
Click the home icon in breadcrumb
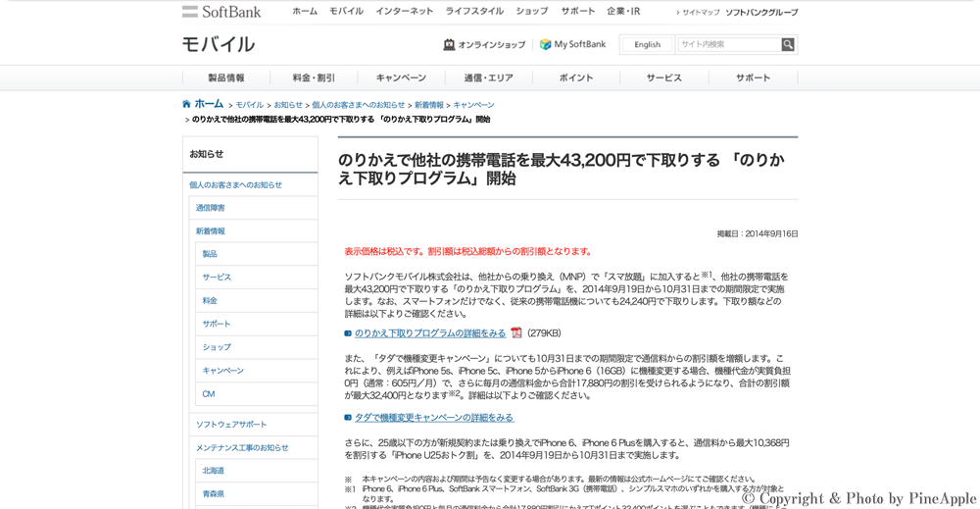point(186,104)
